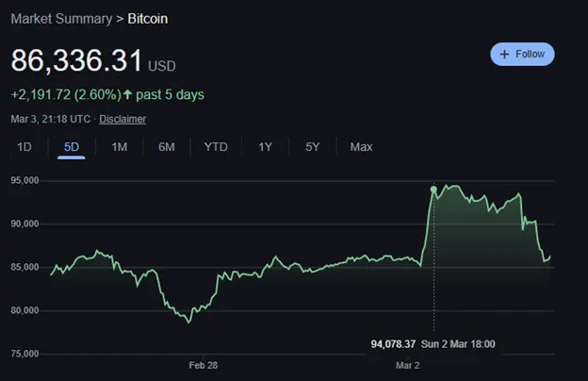Click the 94,078.37 price tooltip
The width and height of the screenshot is (588, 381).
click(x=393, y=344)
